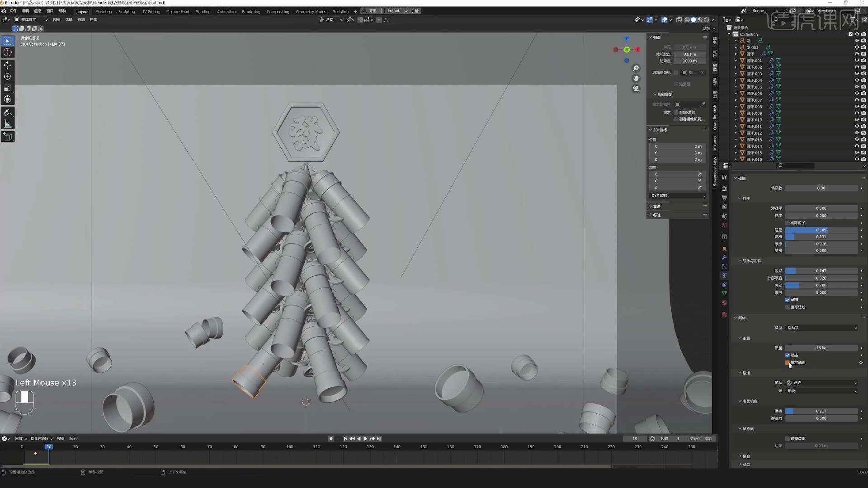Expand the 动力 panel in physics properties
The height and width of the screenshot is (488, 868).
click(x=740, y=464)
